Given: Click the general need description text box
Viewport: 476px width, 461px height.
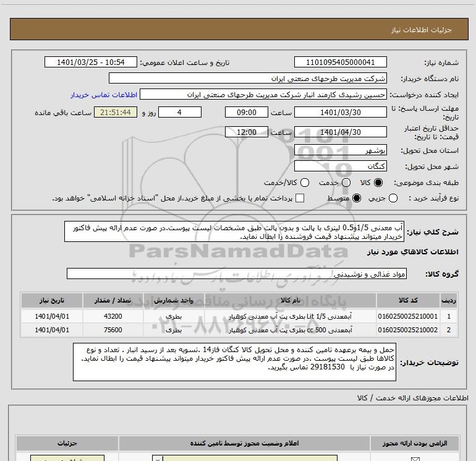Looking at the screenshot, I should pyautogui.click(x=234, y=231).
